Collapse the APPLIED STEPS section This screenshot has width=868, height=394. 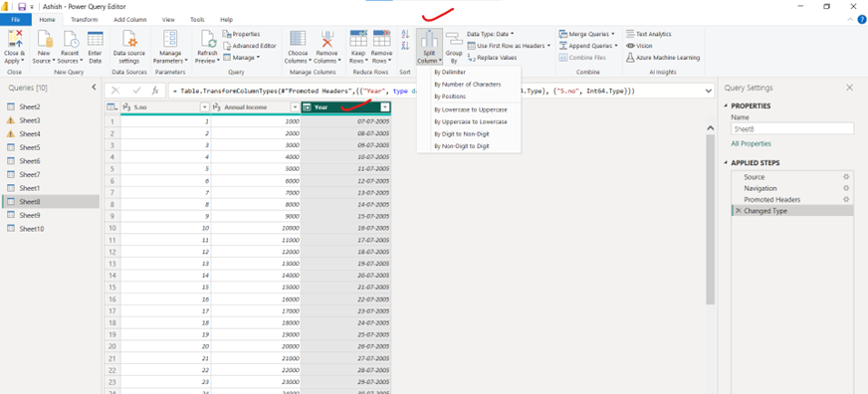click(726, 163)
